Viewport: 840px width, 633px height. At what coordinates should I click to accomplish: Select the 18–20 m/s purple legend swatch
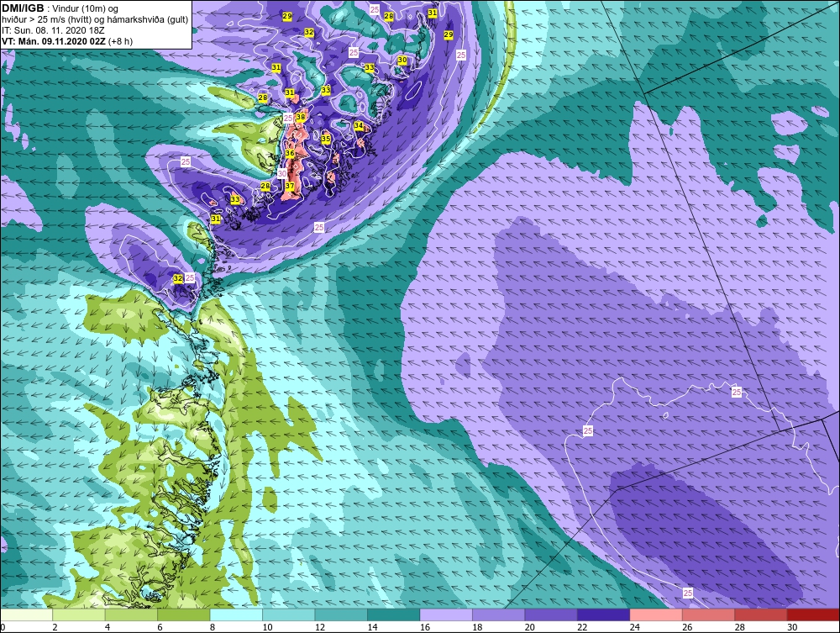coord(499,615)
